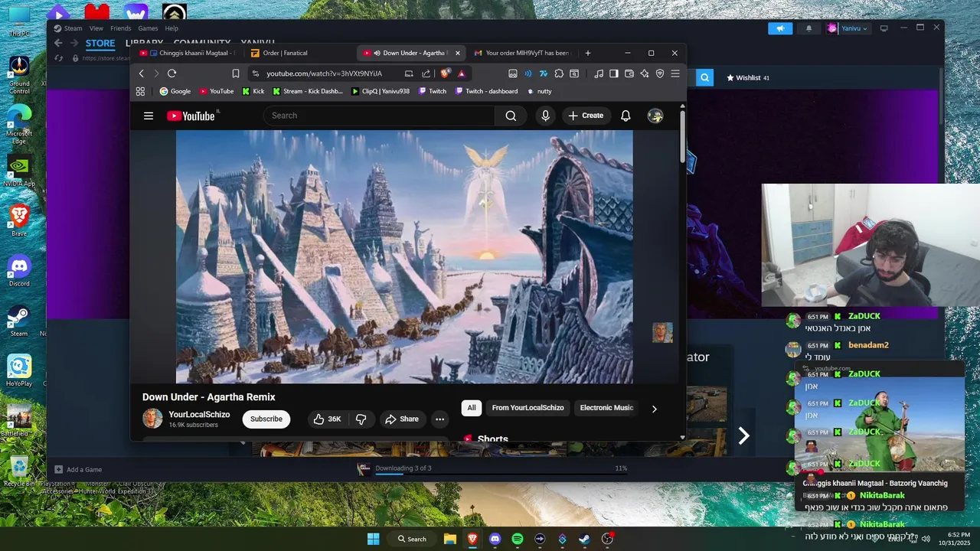Open Steam's Friends menu
The height and width of the screenshot is (551, 980).
coord(120,28)
